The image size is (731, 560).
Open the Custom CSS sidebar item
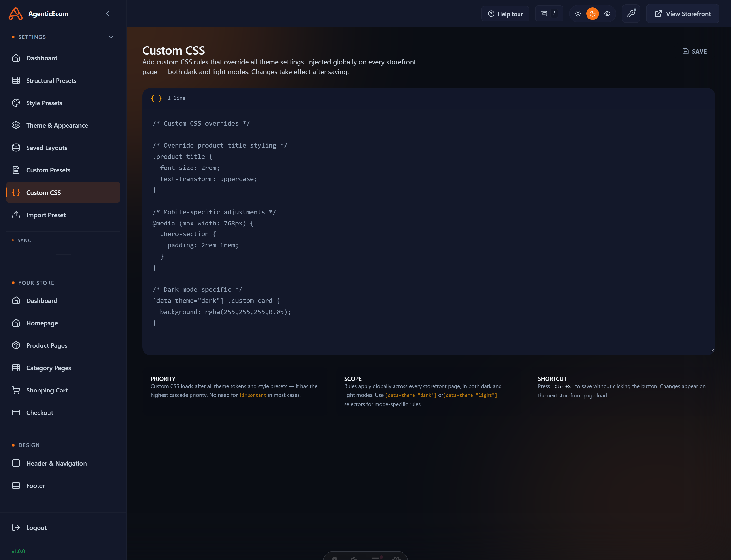pos(63,192)
